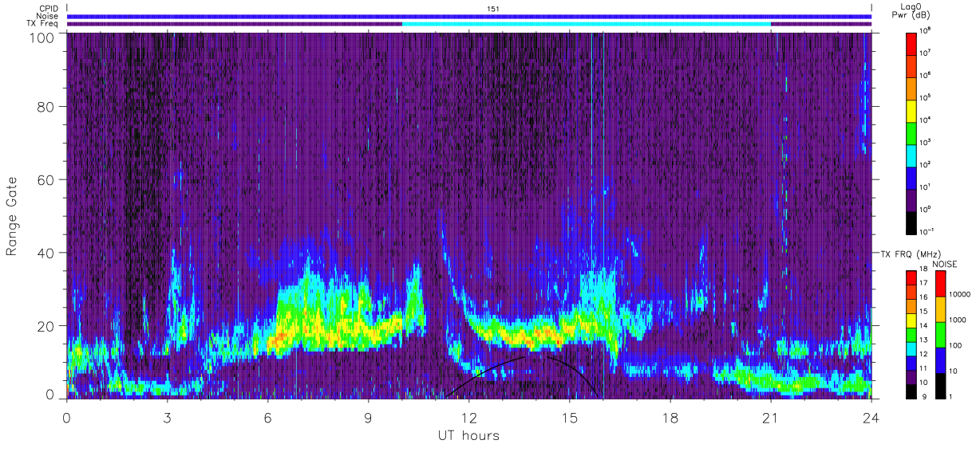980x452 pixels.
Task: Click the 80 tick on Range Gate axis
Action: point(46,108)
